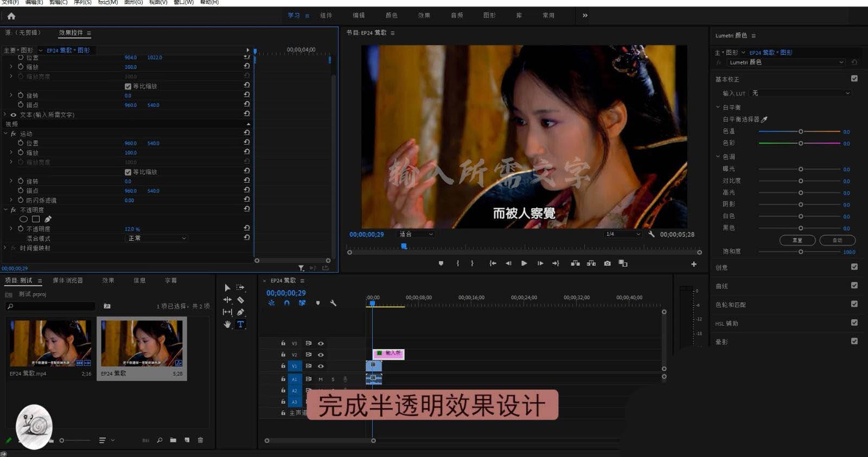Viewport: 868px width, 457px height.
Task: Open timeline display settings wrench
Action: click(x=333, y=303)
